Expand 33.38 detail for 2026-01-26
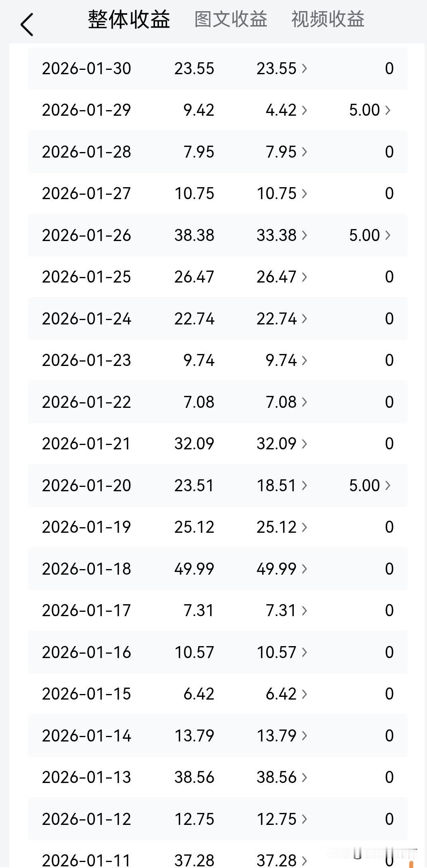Image resolution: width=427 pixels, height=868 pixels. (282, 235)
